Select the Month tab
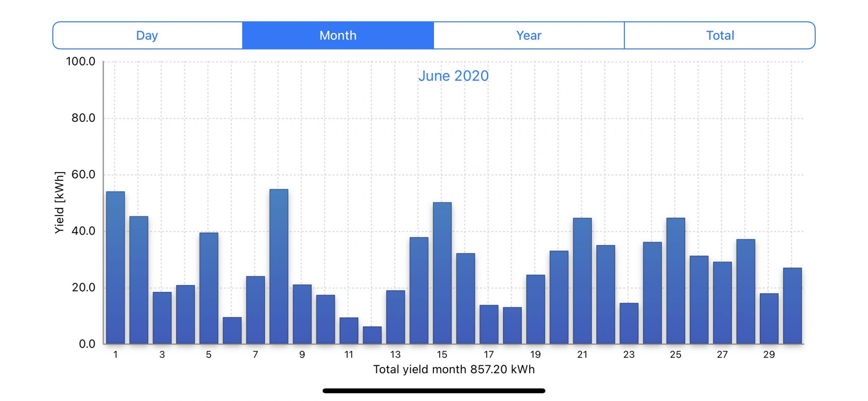Image resolution: width=868 pixels, height=401 pixels. pos(338,35)
